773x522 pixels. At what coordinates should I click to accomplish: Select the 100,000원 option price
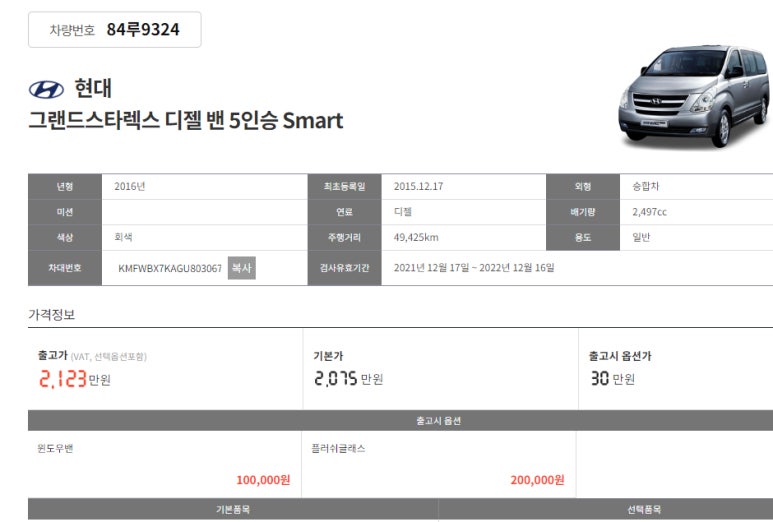pos(263,480)
